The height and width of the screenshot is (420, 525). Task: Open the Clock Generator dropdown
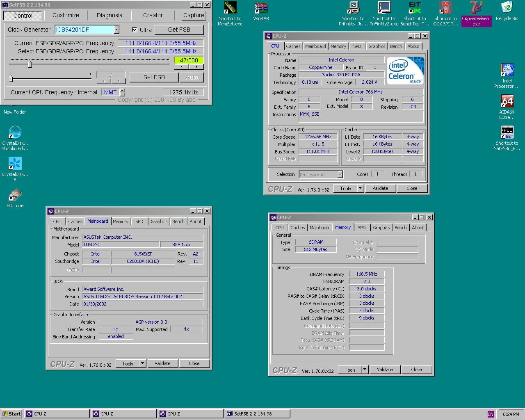coord(116,30)
